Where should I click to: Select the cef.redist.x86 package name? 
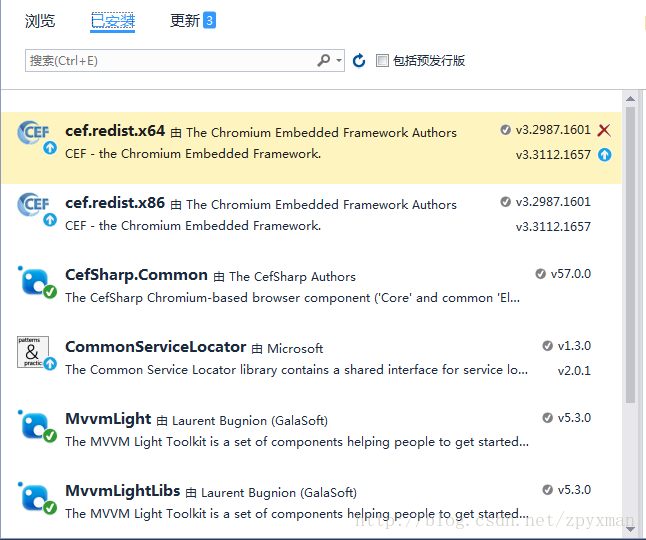[115, 203]
